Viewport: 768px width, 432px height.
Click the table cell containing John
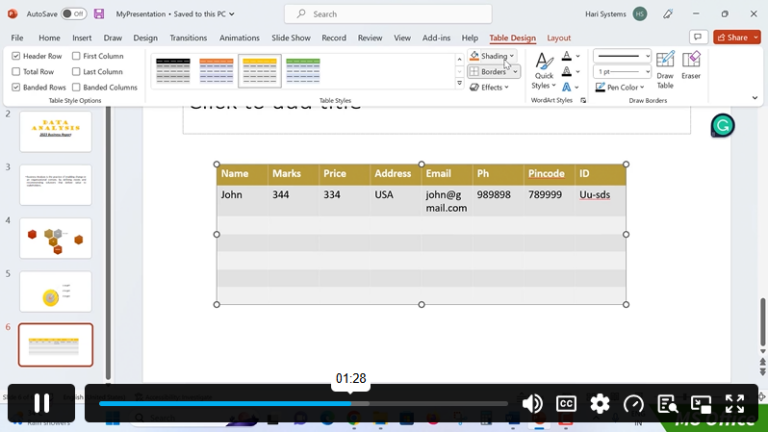click(242, 201)
